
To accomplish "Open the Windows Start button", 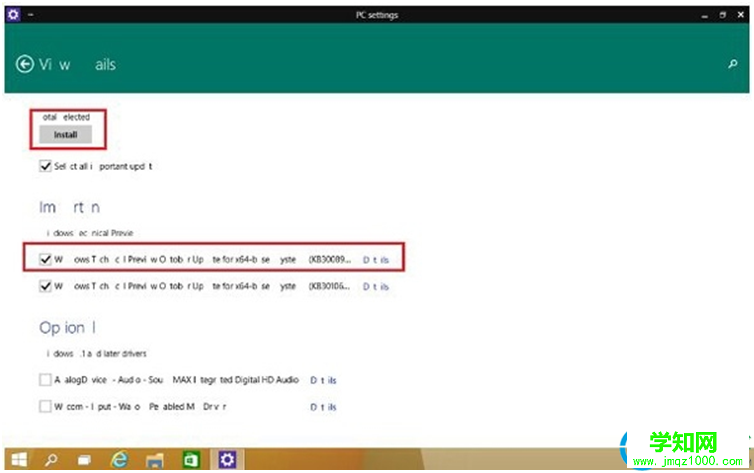I will pyautogui.click(x=19, y=460).
